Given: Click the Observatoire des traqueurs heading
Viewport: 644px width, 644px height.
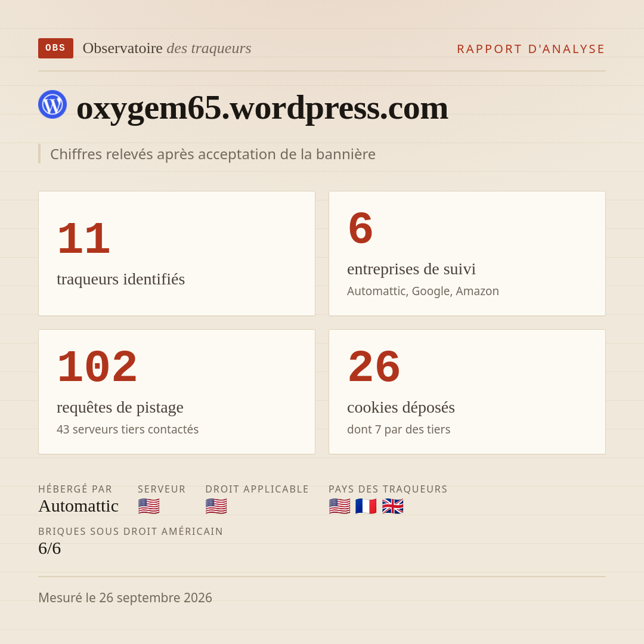Looking at the screenshot, I should [x=167, y=48].
